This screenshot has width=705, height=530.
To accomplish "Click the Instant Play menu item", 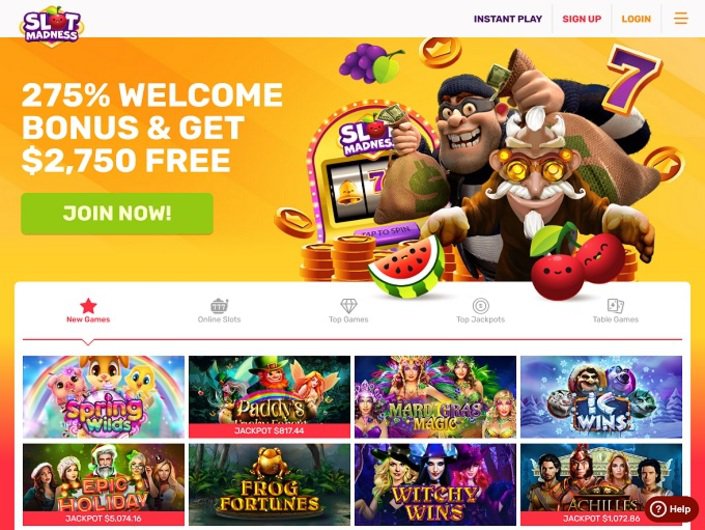I will [508, 19].
